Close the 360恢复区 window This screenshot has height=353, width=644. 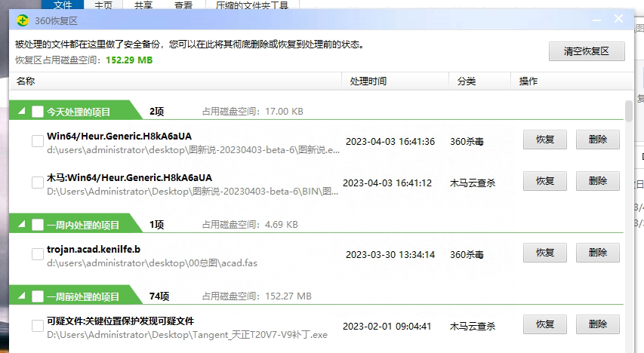[x=619, y=20]
